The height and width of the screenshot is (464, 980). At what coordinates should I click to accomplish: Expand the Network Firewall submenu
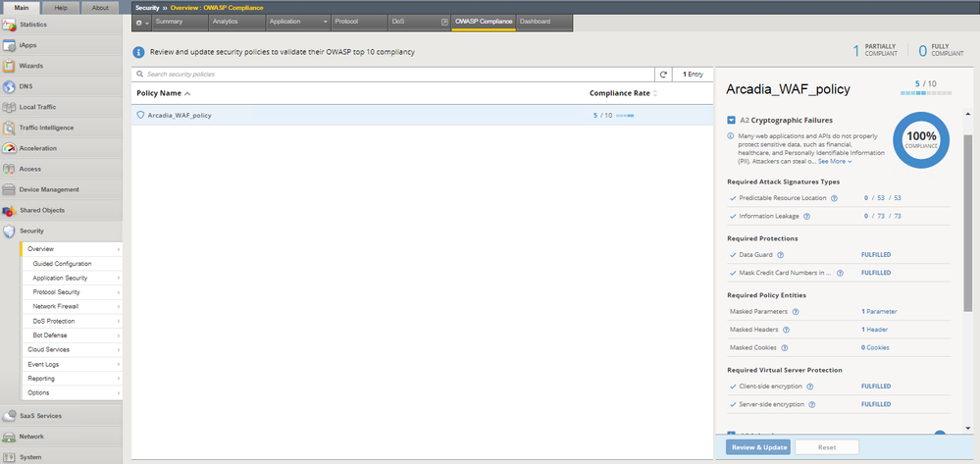118,307
